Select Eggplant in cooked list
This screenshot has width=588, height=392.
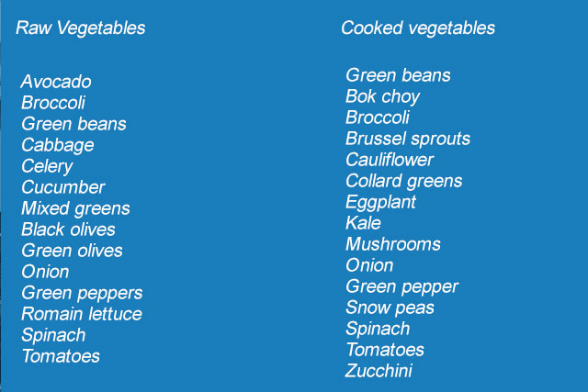pyautogui.click(x=380, y=202)
